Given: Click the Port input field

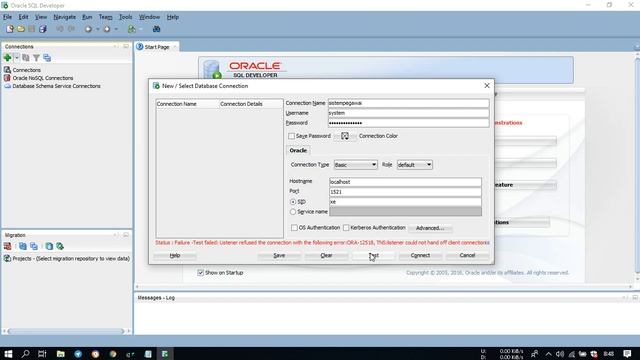Looking at the screenshot, I should click(405, 192).
